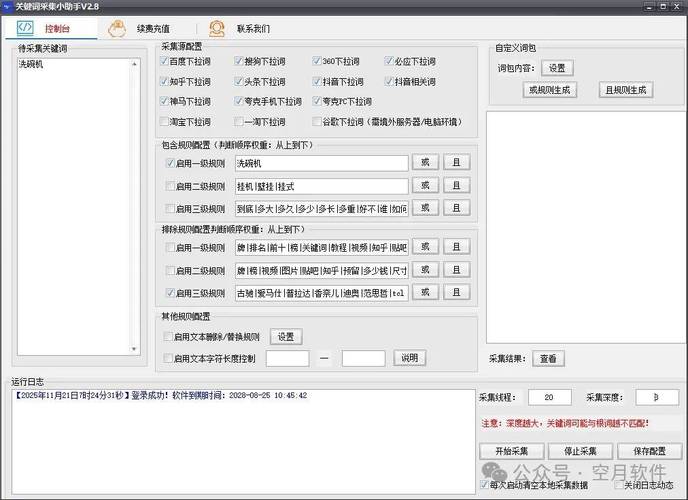The image size is (688, 500).
Task: Toggle exclude 启用三级规则 starting 吉驰
Action: 170,293
